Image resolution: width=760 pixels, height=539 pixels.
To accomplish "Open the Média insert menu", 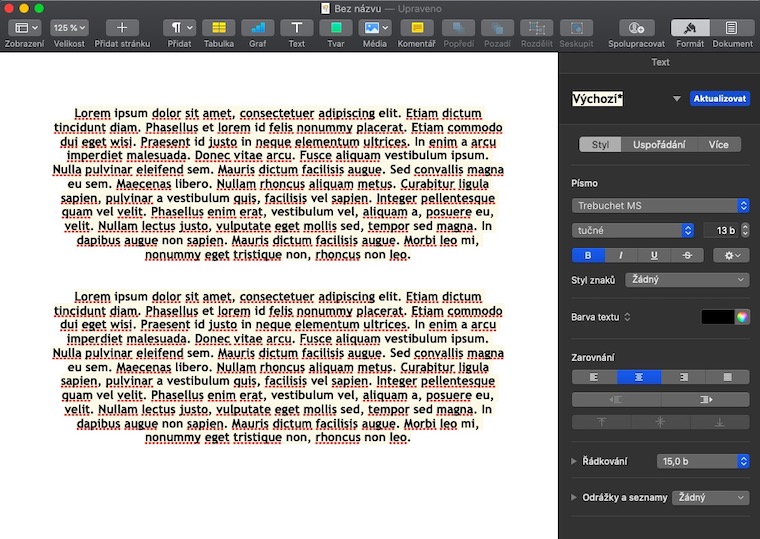I will (x=374, y=28).
